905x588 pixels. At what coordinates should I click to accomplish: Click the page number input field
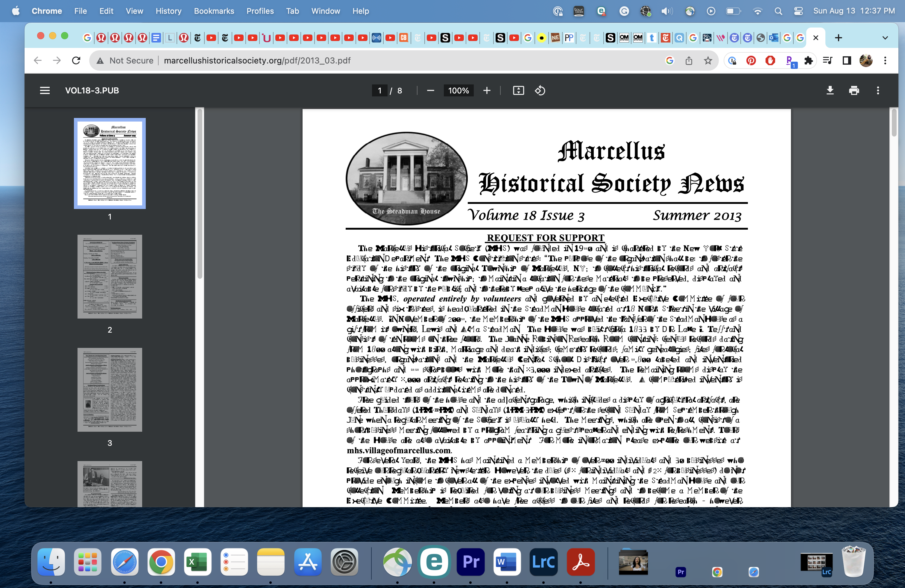379,90
